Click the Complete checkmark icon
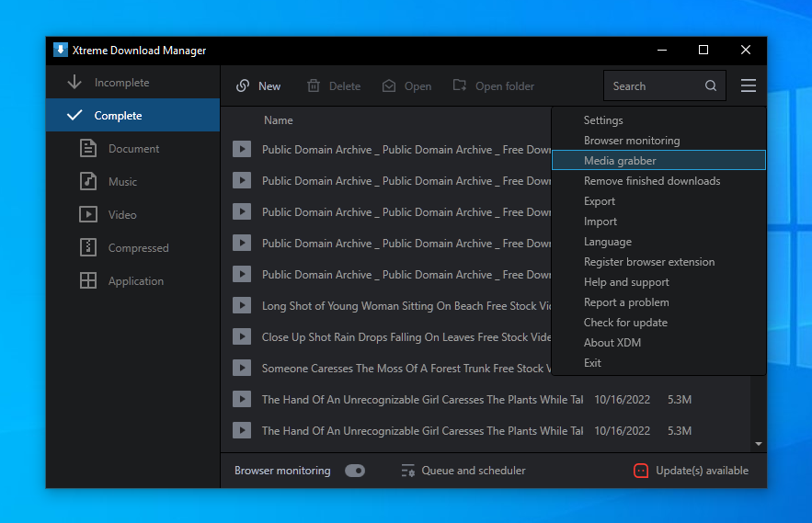Screen dimensions: 812x523 tap(74, 115)
